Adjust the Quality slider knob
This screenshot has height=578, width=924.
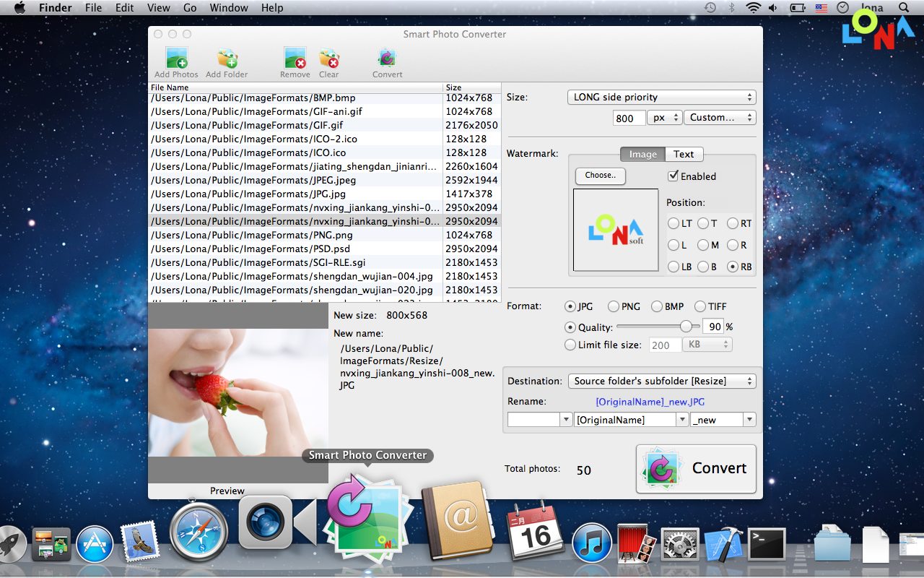click(686, 327)
